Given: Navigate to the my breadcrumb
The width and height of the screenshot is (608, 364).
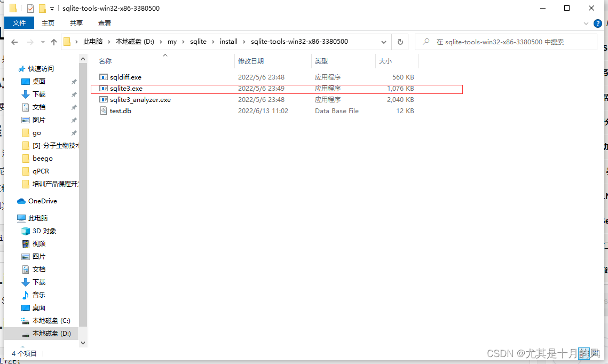Looking at the screenshot, I should (172, 42).
